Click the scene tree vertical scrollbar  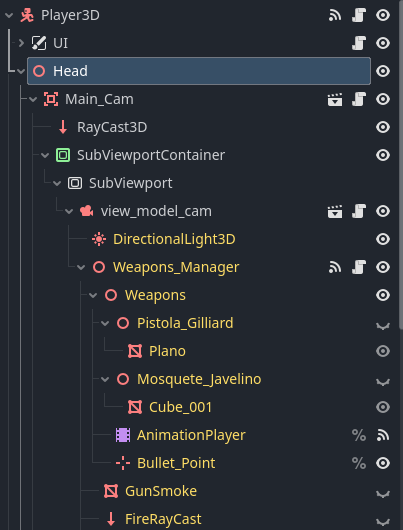(x=400, y=165)
